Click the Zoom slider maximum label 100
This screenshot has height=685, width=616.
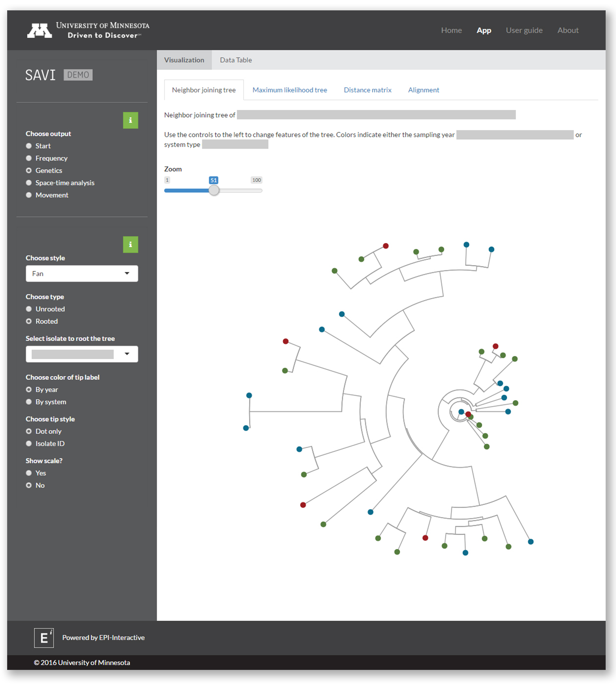(256, 180)
